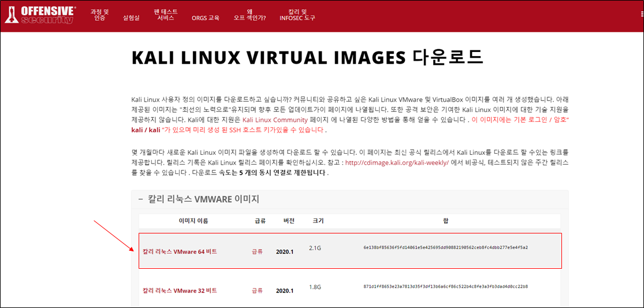
Task: Download 칼리 리눅스 VMware 32 비트 image
Action: tap(180, 291)
